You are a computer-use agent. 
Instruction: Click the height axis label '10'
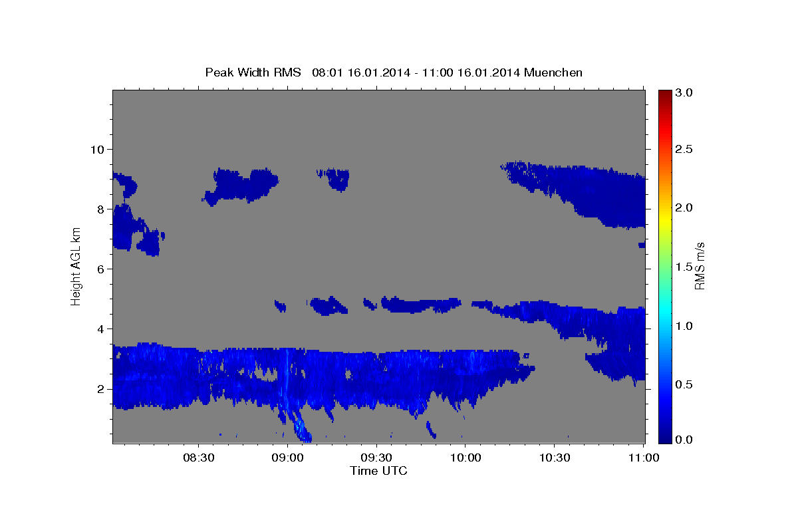coord(97,149)
